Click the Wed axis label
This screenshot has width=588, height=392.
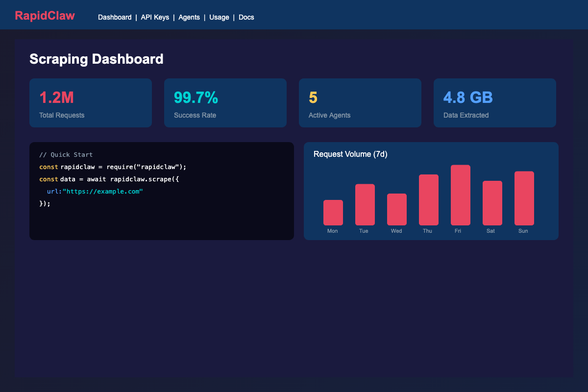[396, 231]
